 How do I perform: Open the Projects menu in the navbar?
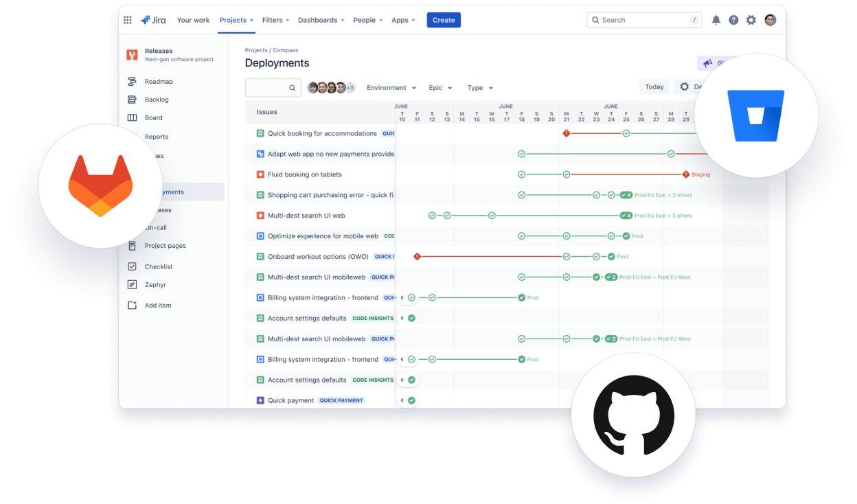236,20
